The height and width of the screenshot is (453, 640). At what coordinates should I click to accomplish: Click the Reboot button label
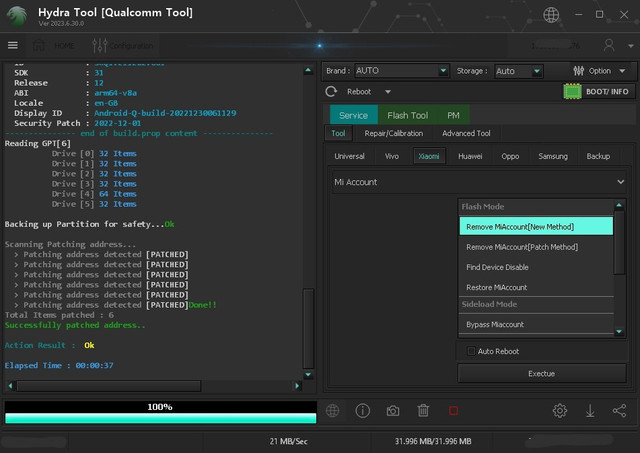pos(359,92)
